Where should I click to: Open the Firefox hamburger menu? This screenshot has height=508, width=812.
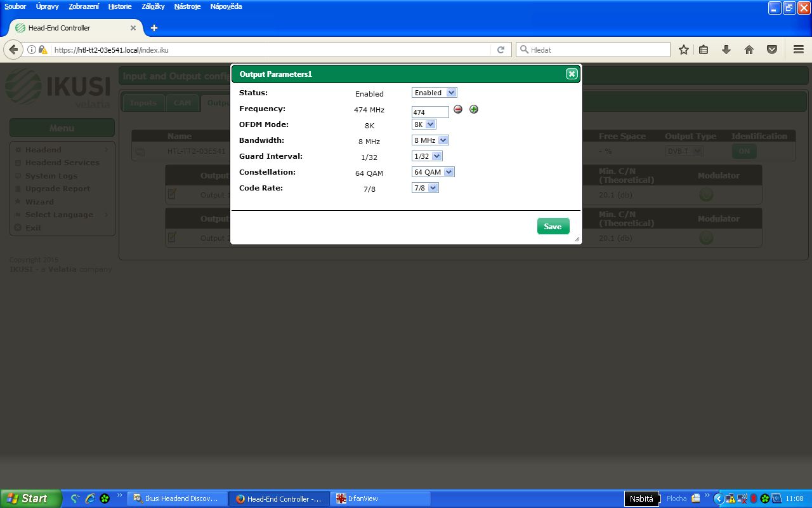point(799,50)
